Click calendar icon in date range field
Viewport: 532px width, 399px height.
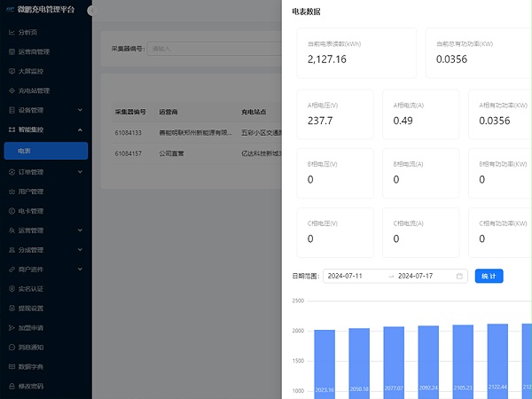coord(459,276)
